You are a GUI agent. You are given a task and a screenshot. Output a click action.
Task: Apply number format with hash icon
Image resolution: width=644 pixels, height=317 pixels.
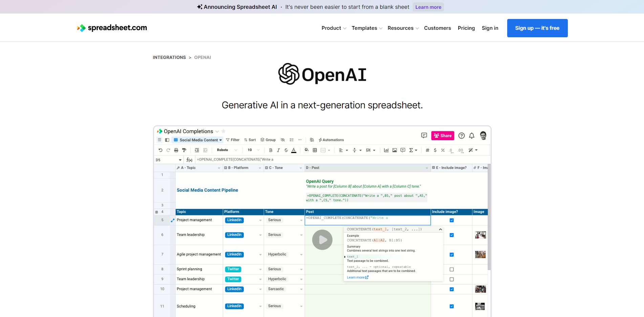[428, 150]
